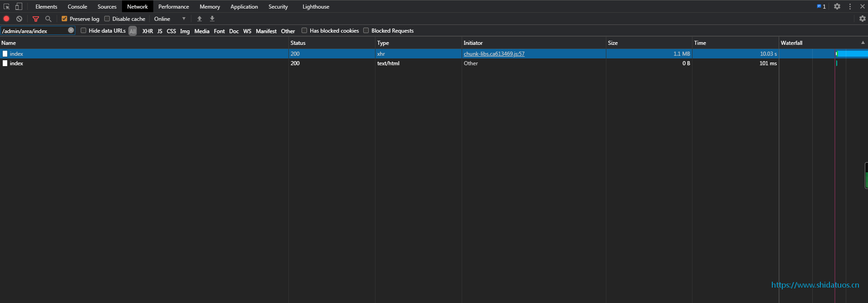Image resolution: width=868 pixels, height=303 pixels.
Task: Click the /admin/area/index filter input field
Action: click(x=34, y=31)
